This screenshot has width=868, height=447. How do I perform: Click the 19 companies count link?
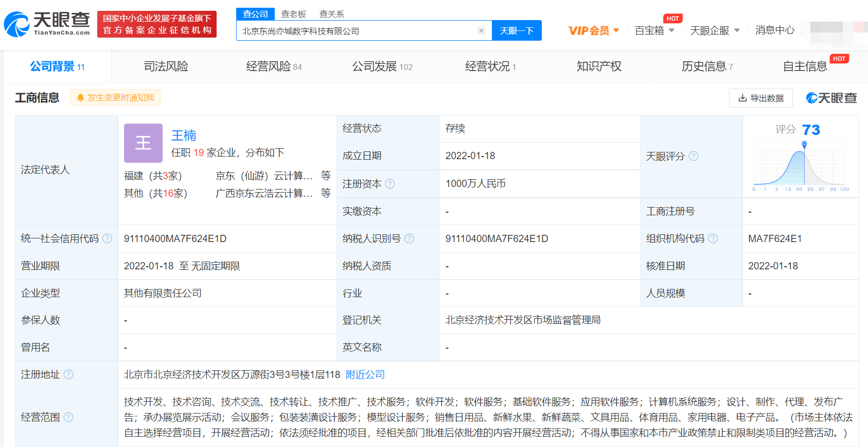coord(199,153)
